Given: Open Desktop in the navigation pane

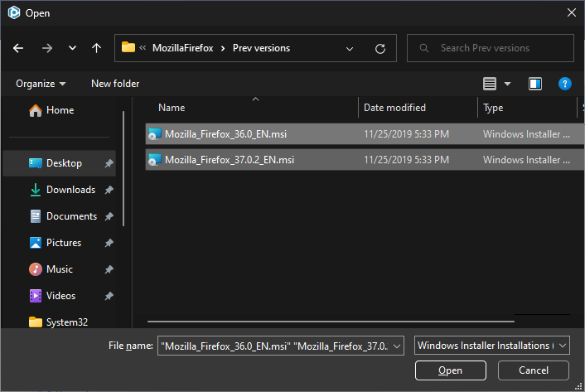Looking at the screenshot, I should tap(59, 163).
